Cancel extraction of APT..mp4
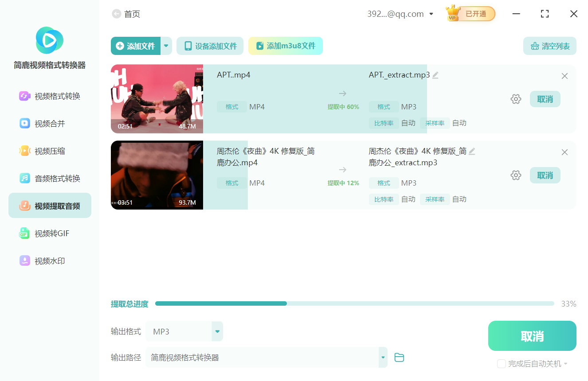588x381 pixels. 545,99
